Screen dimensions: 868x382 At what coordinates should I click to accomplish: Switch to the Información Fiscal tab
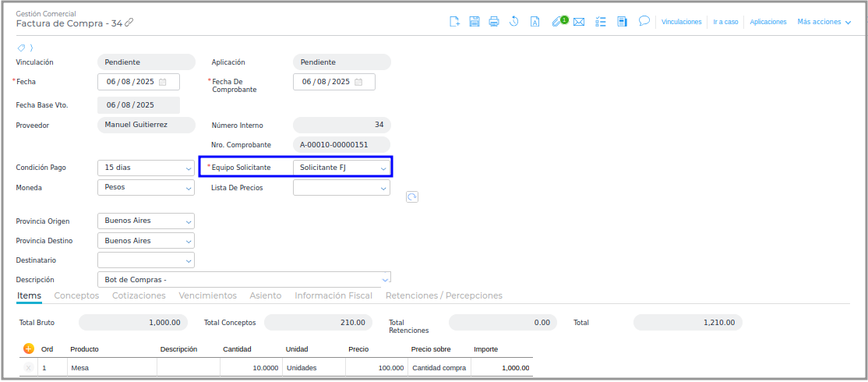pos(333,295)
